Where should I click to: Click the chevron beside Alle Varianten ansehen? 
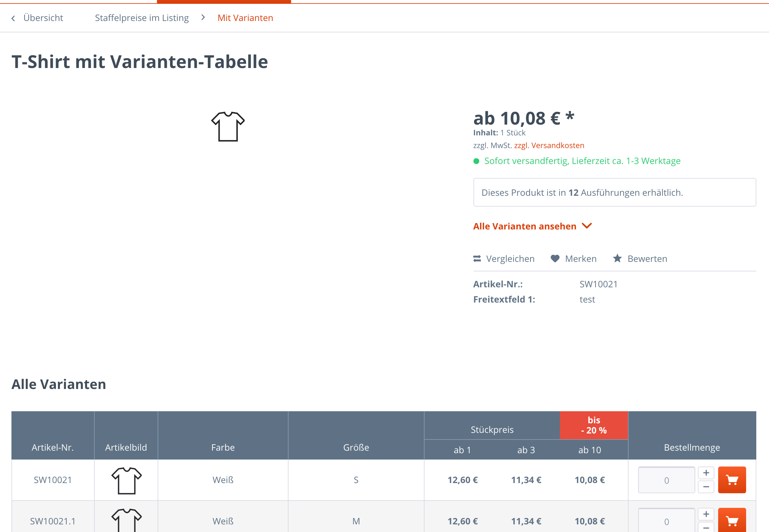point(587,226)
